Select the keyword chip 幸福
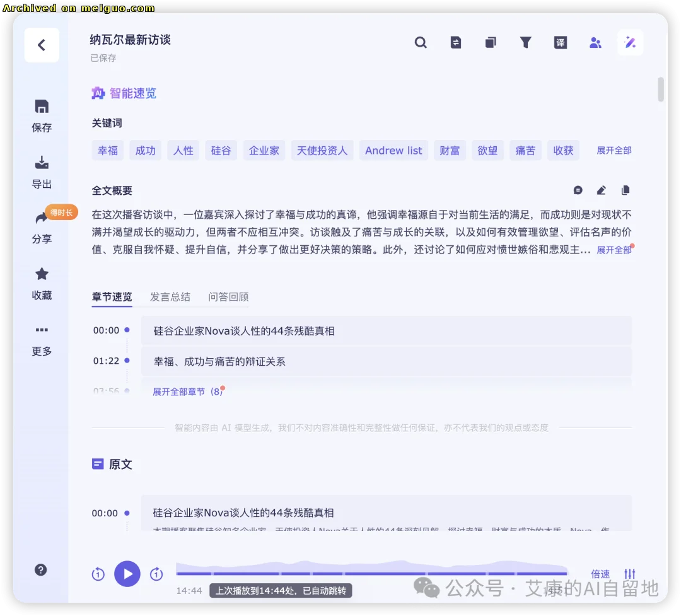Screen dimensions: 681x616 [x=107, y=150]
